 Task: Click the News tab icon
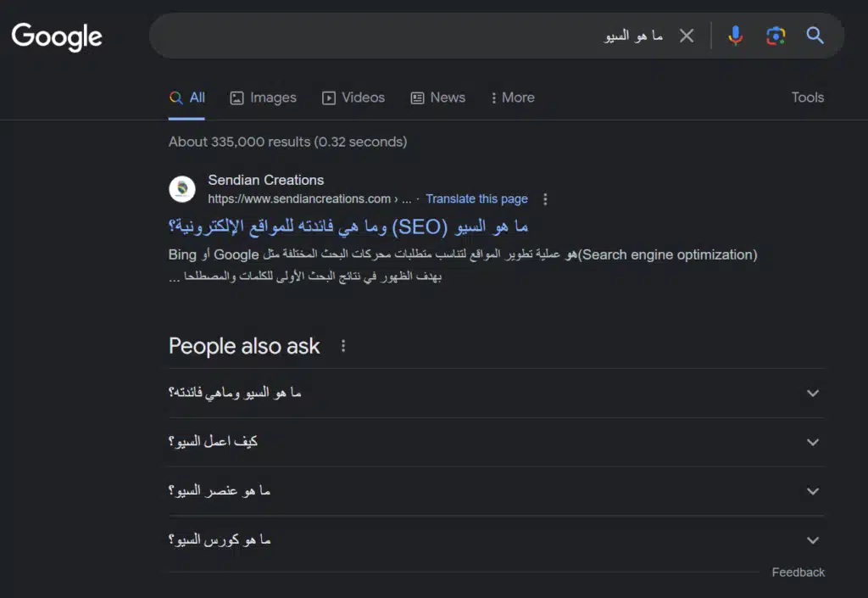416,98
